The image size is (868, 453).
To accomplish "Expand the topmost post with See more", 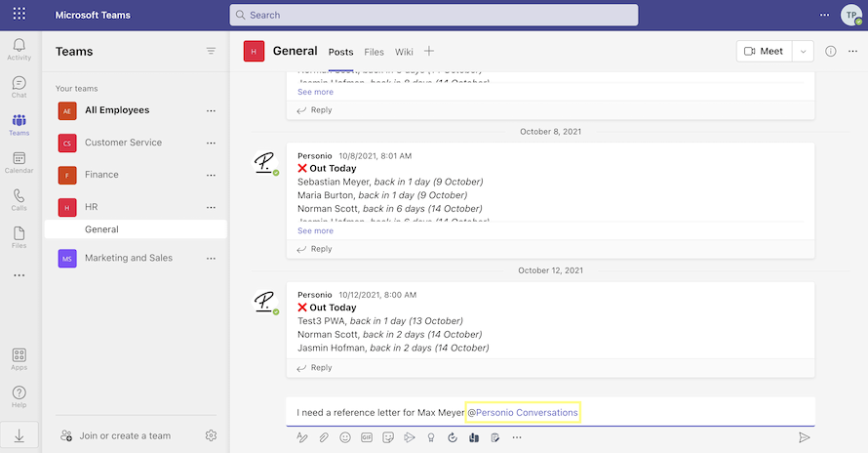I will coord(315,92).
